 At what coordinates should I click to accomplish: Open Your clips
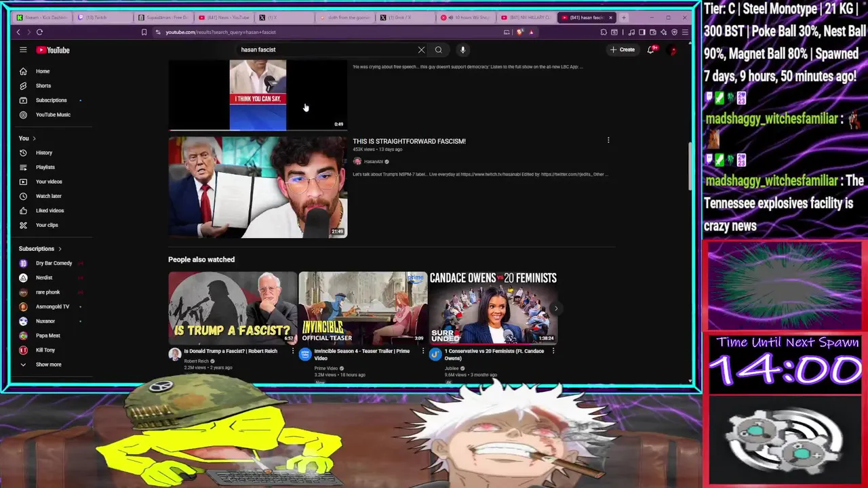click(x=47, y=225)
